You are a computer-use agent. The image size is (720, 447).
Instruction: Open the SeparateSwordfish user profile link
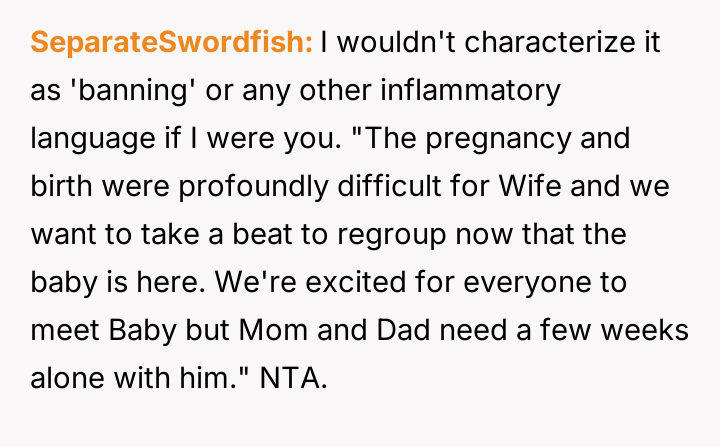[172, 42]
